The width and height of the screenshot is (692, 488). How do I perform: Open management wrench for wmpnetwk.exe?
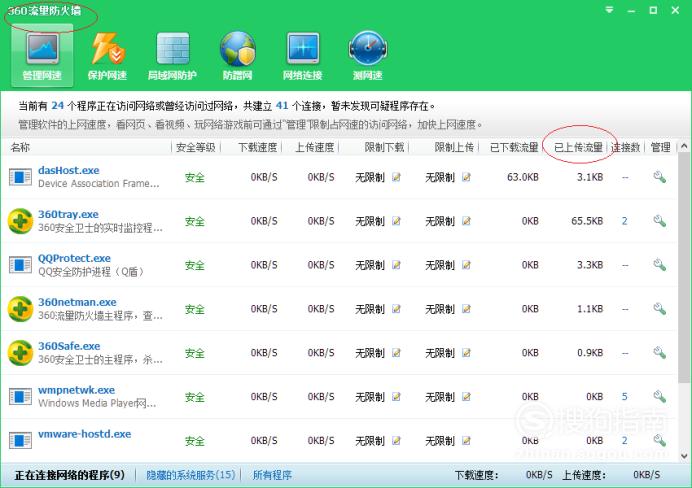coord(659,397)
